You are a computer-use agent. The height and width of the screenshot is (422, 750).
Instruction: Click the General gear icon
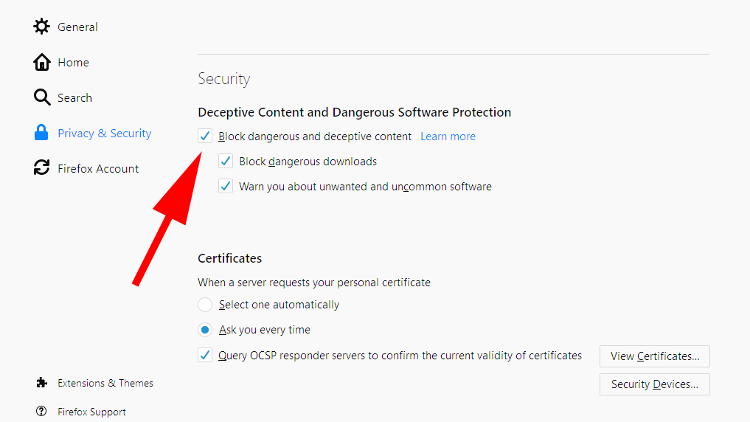42,27
